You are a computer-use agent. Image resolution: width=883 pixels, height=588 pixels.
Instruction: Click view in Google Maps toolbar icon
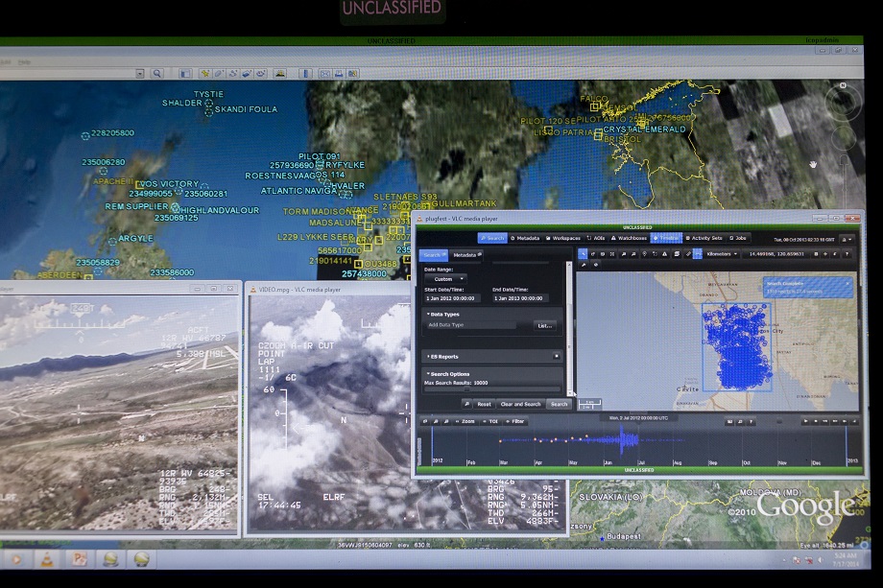(353, 73)
